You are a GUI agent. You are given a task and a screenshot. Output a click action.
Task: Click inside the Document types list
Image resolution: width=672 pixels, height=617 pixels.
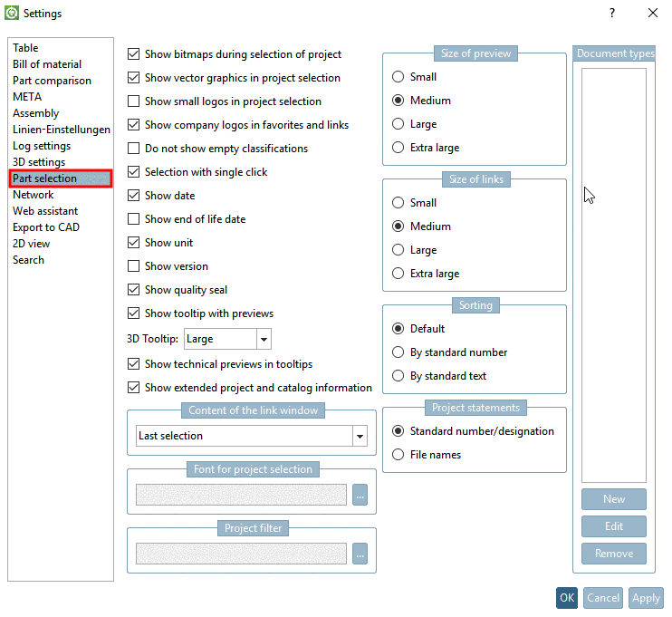(x=614, y=272)
